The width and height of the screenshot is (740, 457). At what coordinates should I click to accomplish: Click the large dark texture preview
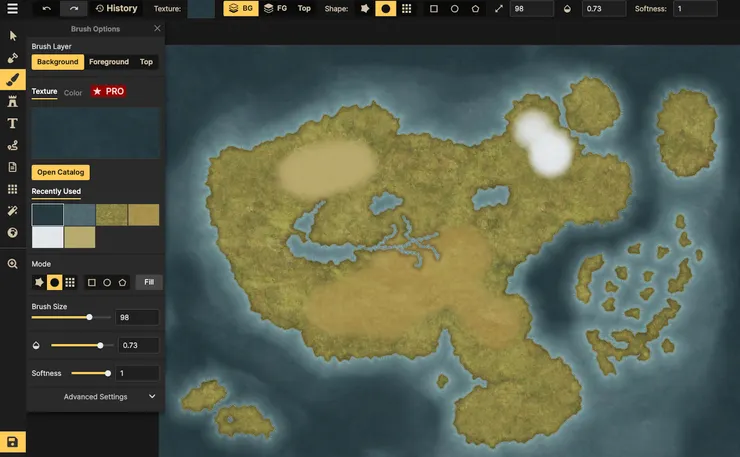(96, 133)
